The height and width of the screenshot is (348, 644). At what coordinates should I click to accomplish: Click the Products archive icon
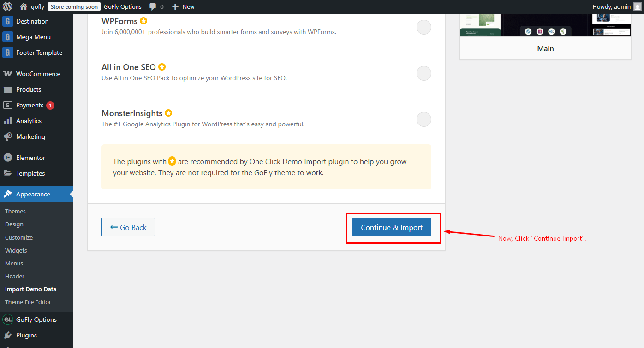[8, 89]
